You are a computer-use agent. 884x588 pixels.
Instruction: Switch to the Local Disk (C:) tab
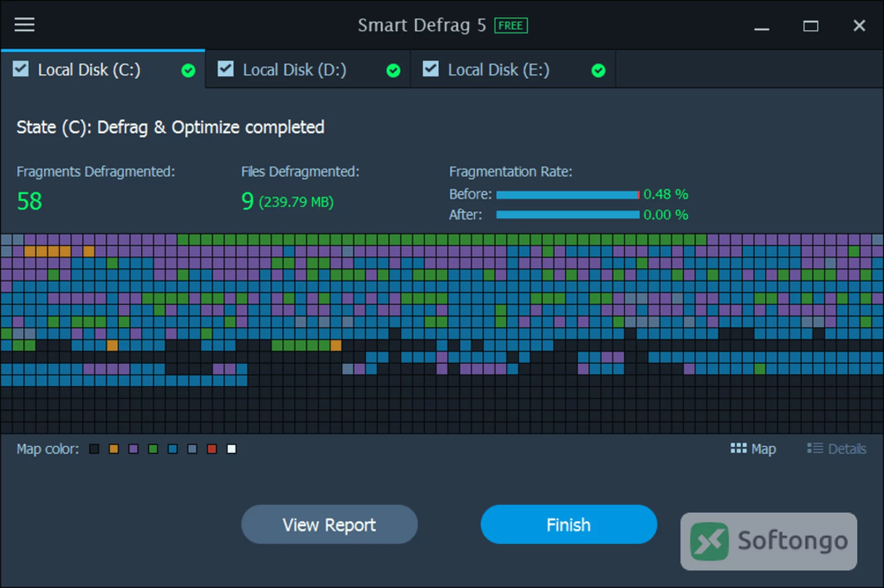click(103, 69)
